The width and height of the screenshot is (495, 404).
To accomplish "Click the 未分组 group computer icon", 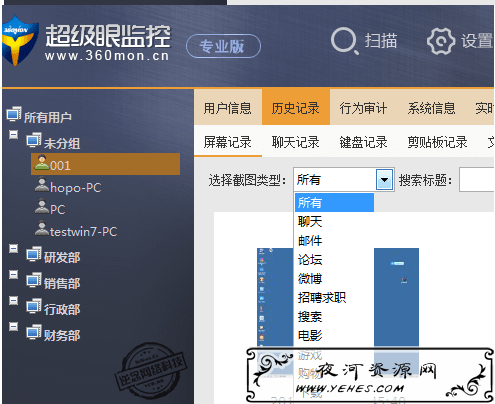I will coord(34,140).
